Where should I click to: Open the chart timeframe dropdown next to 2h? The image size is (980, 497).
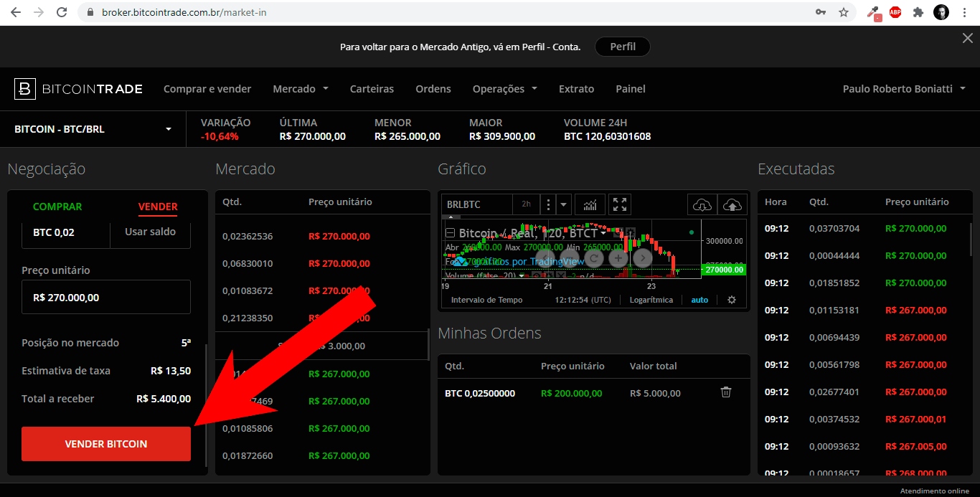coord(563,204)
